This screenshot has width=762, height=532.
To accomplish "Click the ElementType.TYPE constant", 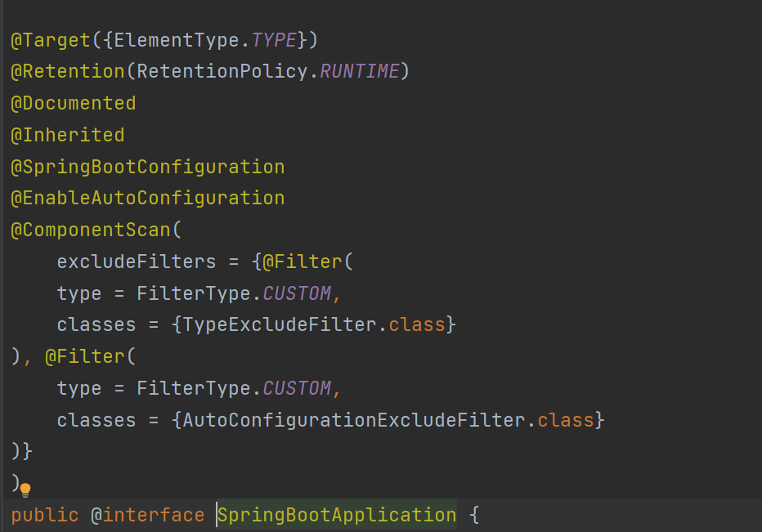I will point(205,40).
